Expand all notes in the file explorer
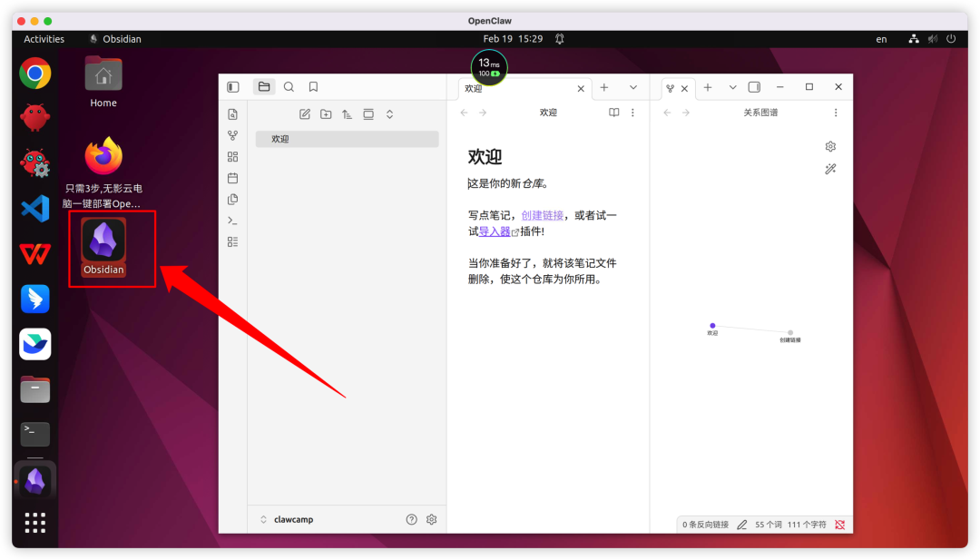980x560 pixels. pyautogui.click(x=390, y=114)
